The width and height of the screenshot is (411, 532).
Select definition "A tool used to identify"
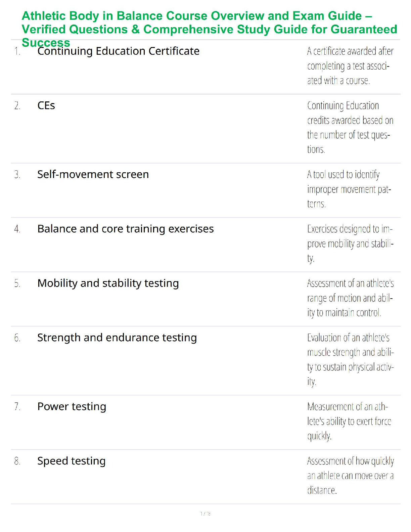coord(349,189)
